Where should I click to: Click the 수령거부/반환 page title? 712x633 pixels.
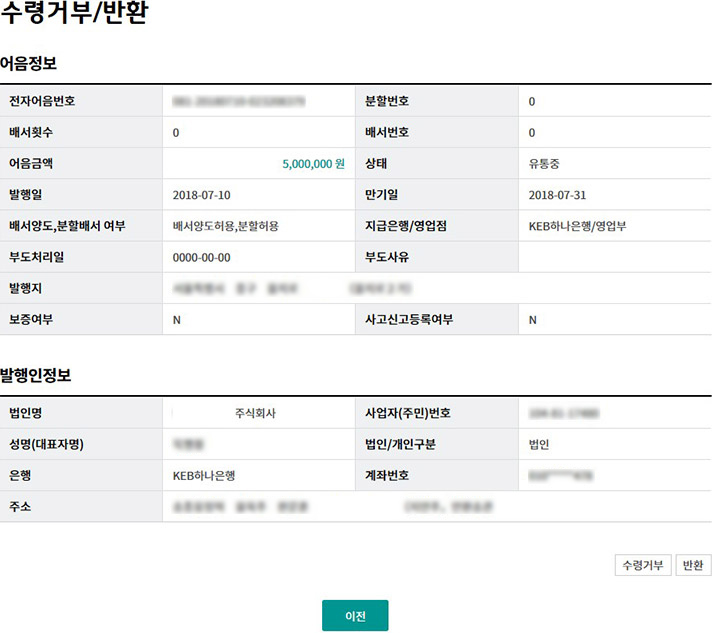[74, 17]
